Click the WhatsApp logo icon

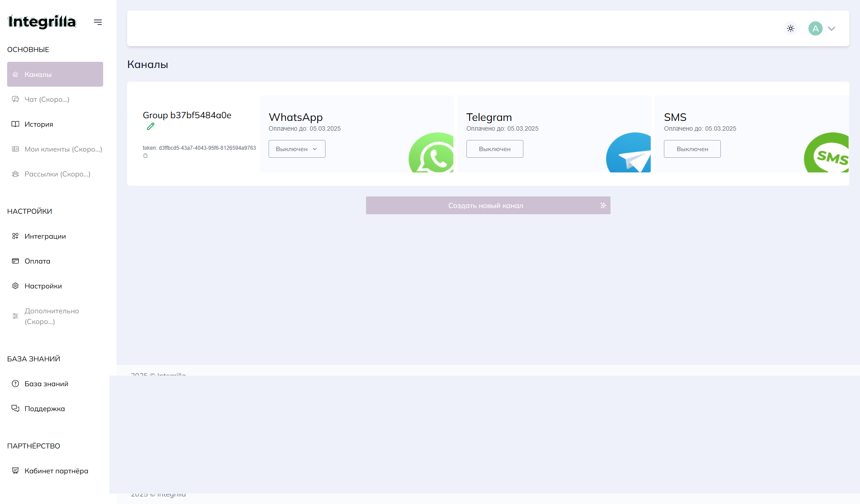(x=431, y=153)
